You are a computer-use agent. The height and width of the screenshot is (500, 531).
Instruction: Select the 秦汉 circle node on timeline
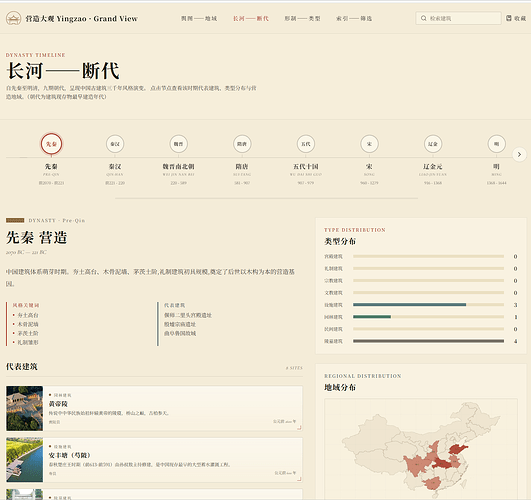pos(115,144)
